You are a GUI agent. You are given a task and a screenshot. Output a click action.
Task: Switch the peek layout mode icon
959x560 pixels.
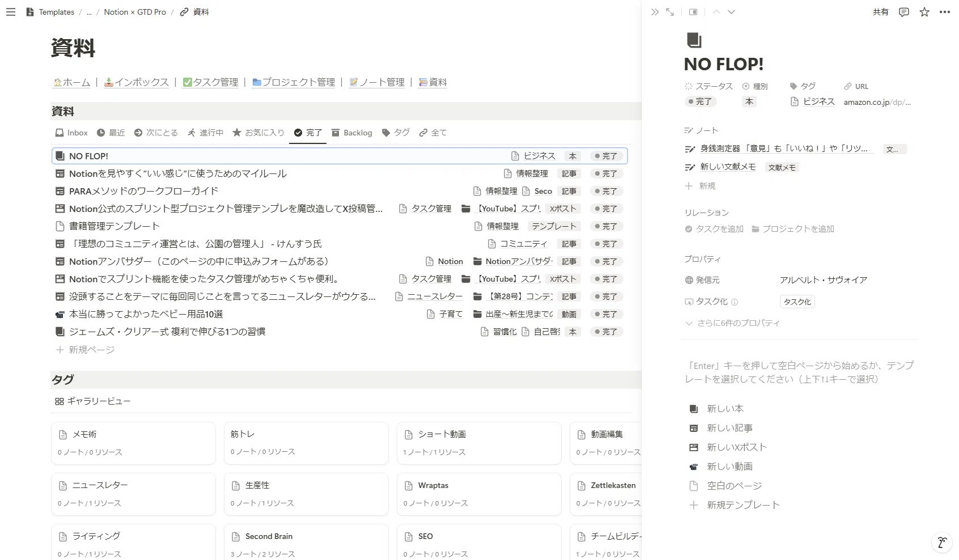693,12
